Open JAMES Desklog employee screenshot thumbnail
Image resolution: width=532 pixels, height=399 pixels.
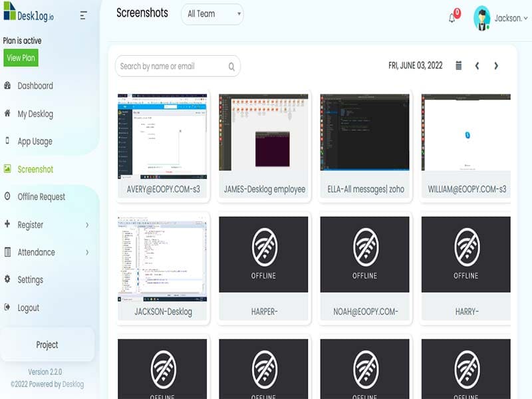coord(263,132)
